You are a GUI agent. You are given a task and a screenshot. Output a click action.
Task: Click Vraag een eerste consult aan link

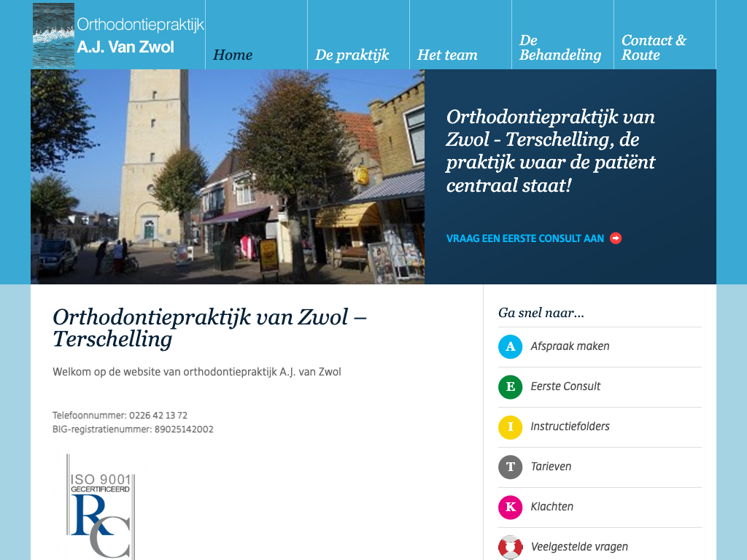[525, 238]
